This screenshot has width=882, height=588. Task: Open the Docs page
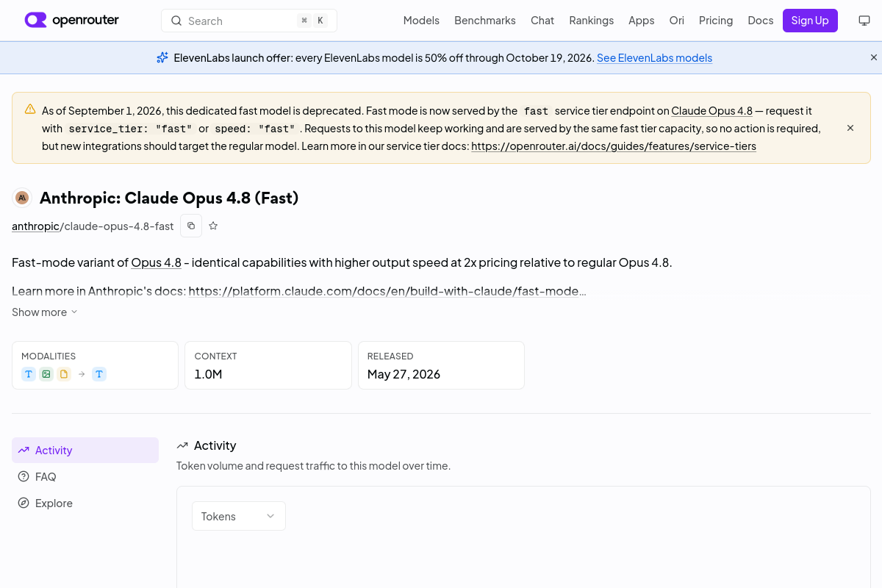[x=761, y=21]
